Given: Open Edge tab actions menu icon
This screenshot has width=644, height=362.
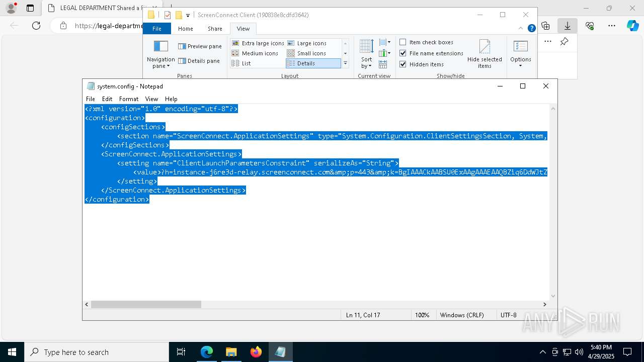Looking at the screenshot, I should pos(30,8).
